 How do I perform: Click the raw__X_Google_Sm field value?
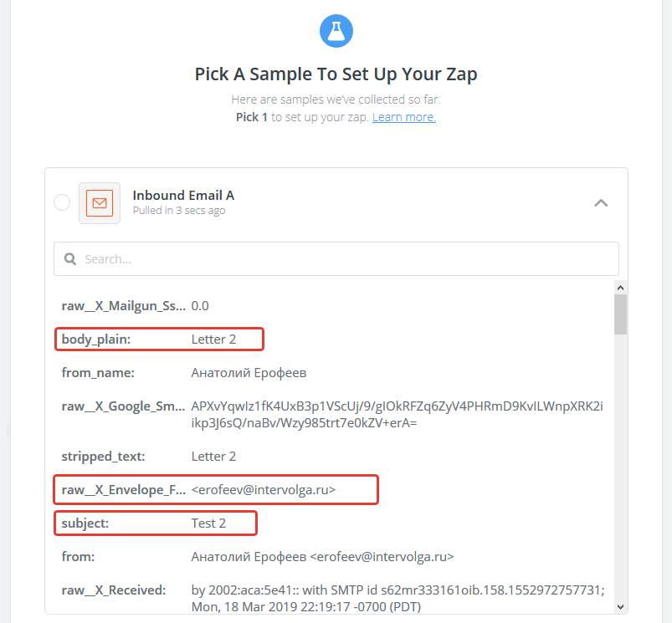397,414
